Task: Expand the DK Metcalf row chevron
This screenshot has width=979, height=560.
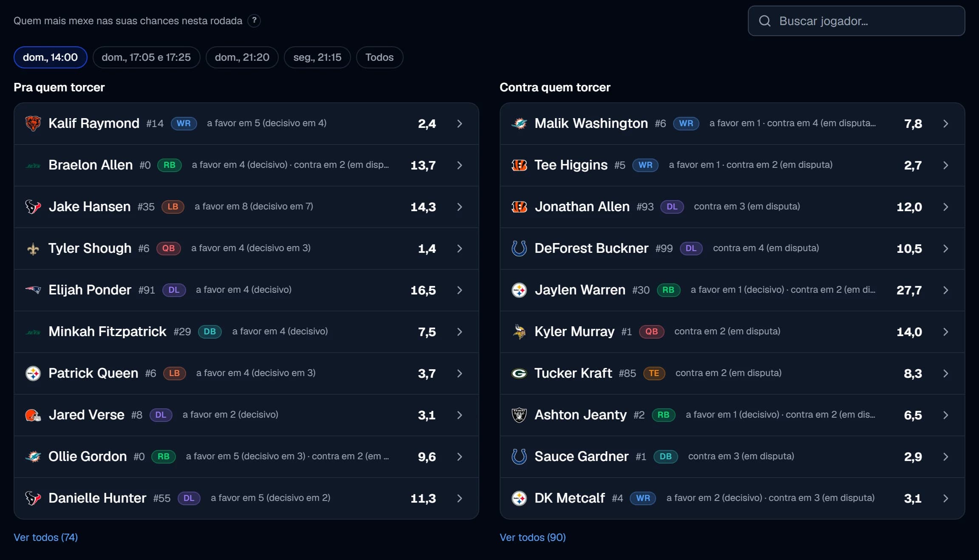Action: coord(945,498)
